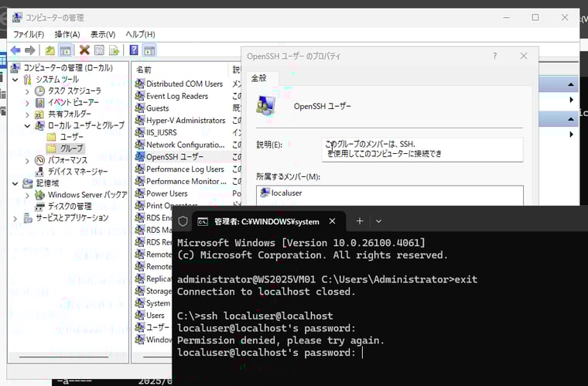Image resolution: width=588 pixels, height=386 pixels.
Task: Open the terminal new-tab dropdown arrow
Action: [379, 221]
